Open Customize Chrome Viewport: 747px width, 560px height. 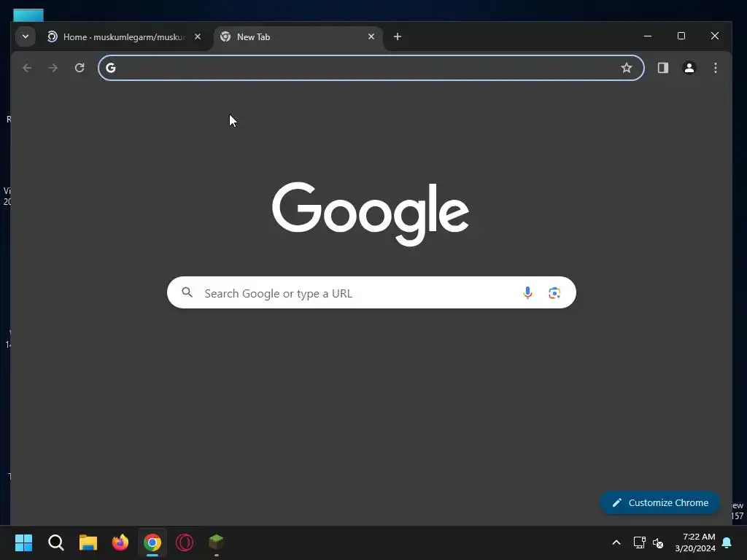[x=659, y=503]
